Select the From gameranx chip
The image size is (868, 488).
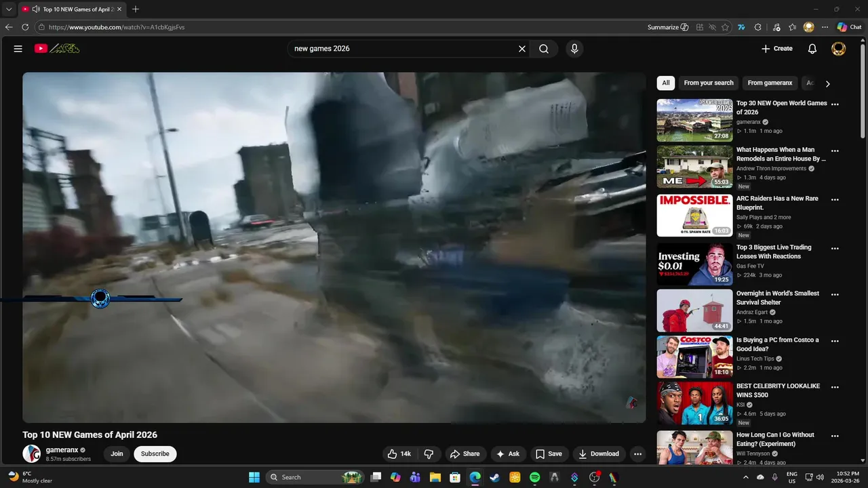(x=770, y=83)
